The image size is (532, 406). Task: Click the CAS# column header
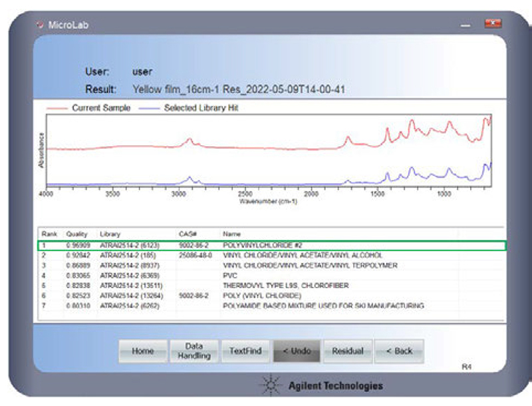pos(188,234)
